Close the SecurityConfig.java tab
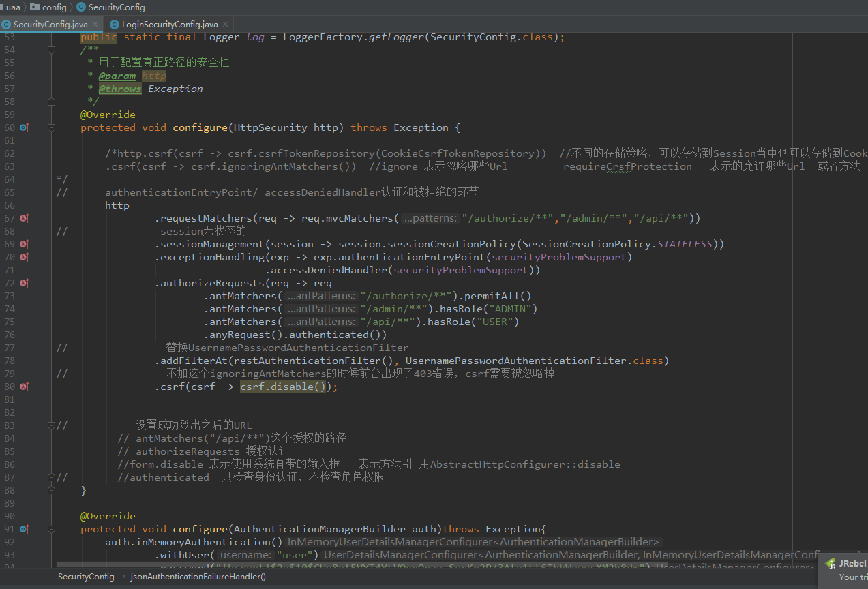The width and height of the screenshot is (868, 589). coord(95,25)
